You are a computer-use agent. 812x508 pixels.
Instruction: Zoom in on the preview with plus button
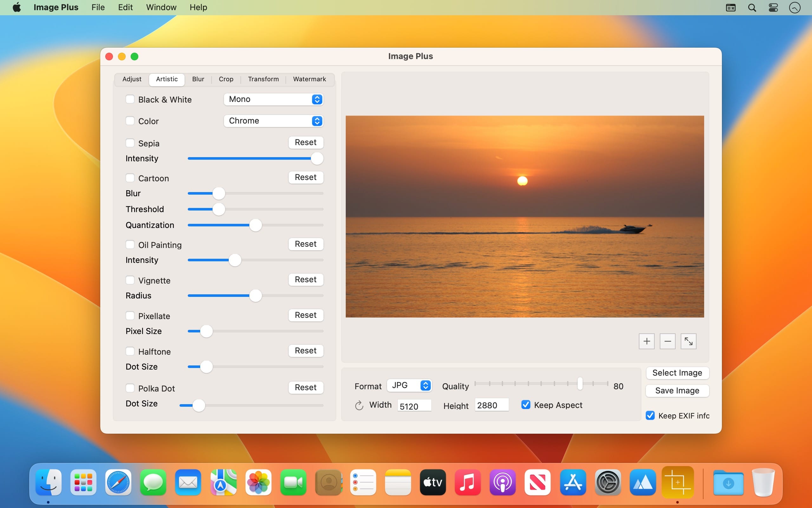coord(646,341)
